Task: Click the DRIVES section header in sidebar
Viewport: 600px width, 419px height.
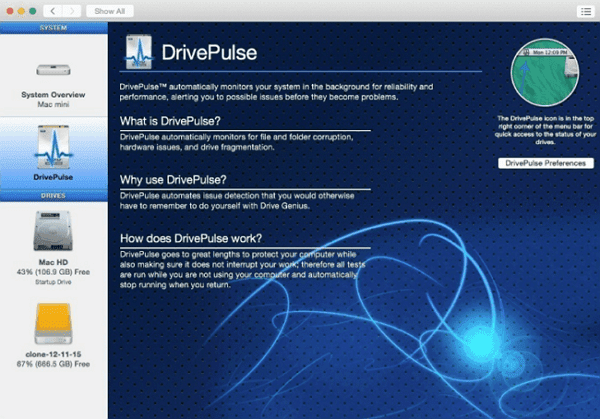Action: pyautogui.click(x=54, y=196)
